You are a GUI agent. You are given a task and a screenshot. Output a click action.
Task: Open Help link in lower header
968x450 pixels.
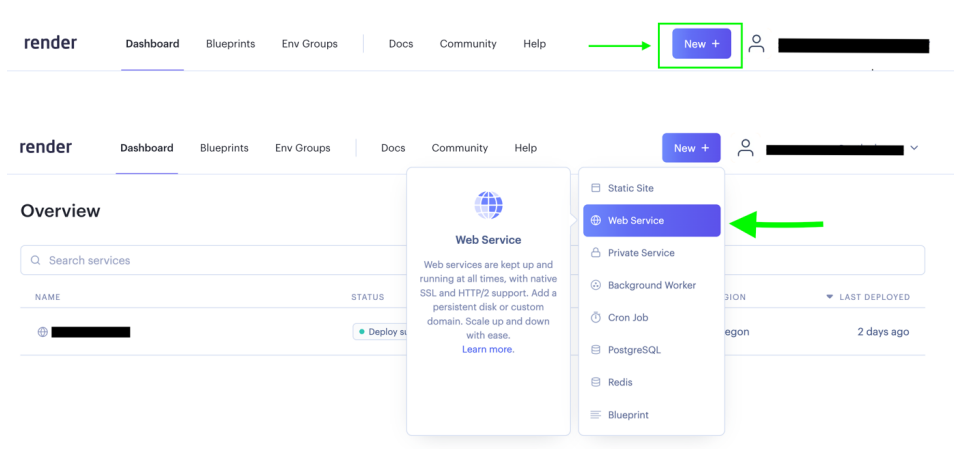[x=525, y=148]
